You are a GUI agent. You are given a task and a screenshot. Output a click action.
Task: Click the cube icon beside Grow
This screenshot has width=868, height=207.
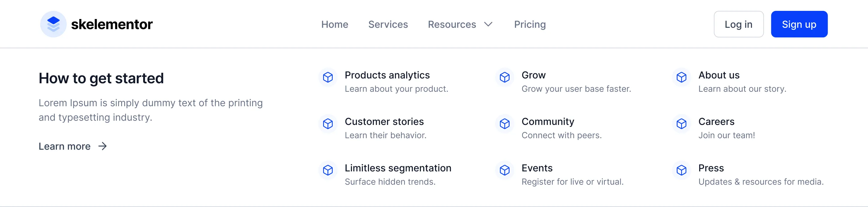pos(505,77)
